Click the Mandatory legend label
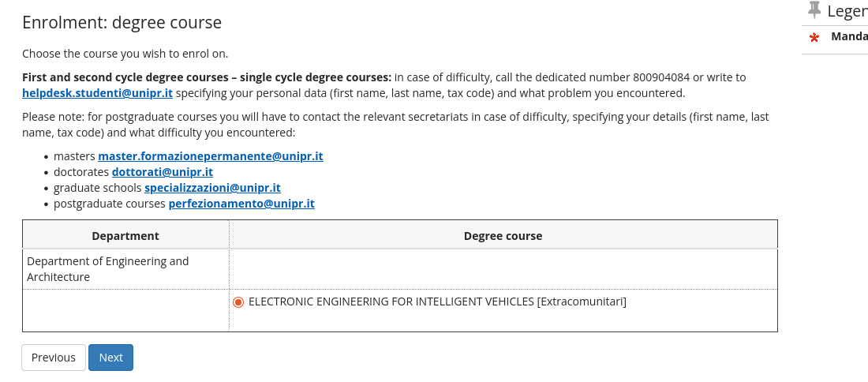Image resolution: width=868 pixels, height=382 pixels. click(x=848, y=37)
